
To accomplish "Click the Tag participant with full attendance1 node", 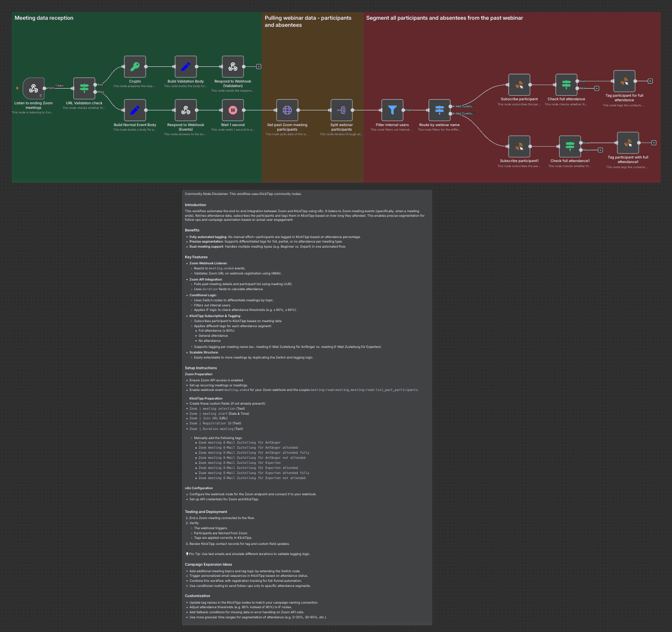I will click(x=627, y=143).
